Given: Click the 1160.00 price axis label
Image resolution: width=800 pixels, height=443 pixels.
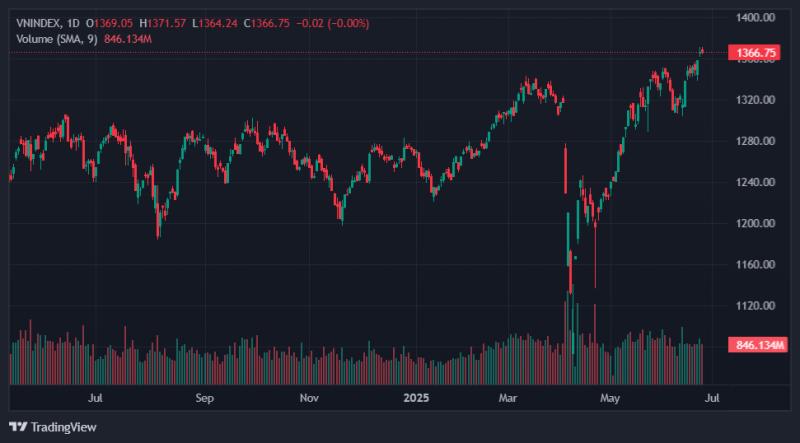Looking at the screenshot, I should point(755,264).
